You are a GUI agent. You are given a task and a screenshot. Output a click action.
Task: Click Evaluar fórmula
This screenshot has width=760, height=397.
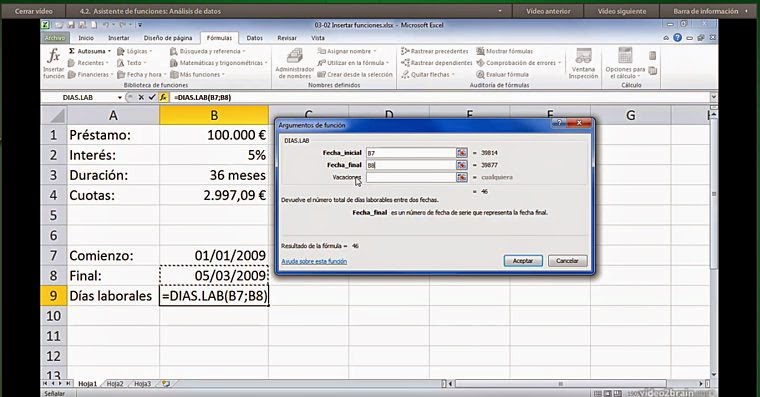pos(503,75)
